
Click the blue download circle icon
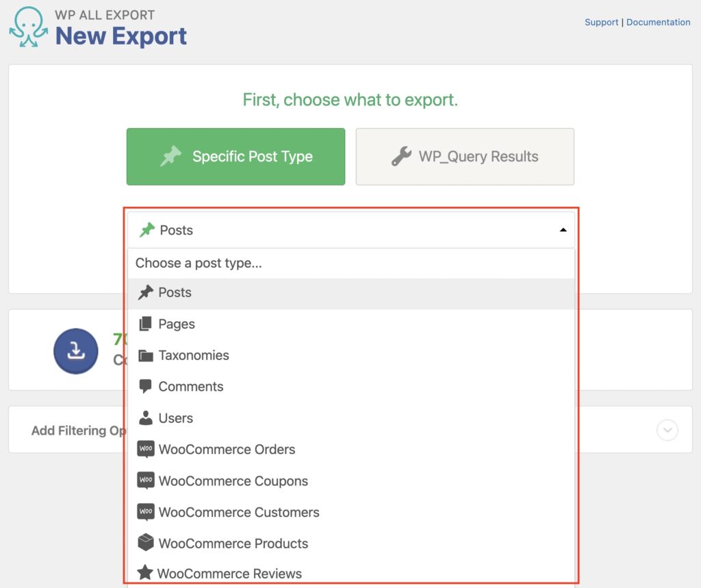[x=75, y=350]
